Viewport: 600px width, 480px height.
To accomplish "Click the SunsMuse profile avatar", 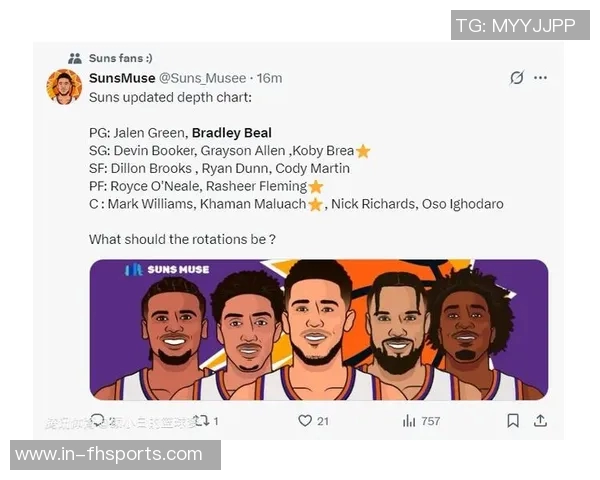I will 64,87.
